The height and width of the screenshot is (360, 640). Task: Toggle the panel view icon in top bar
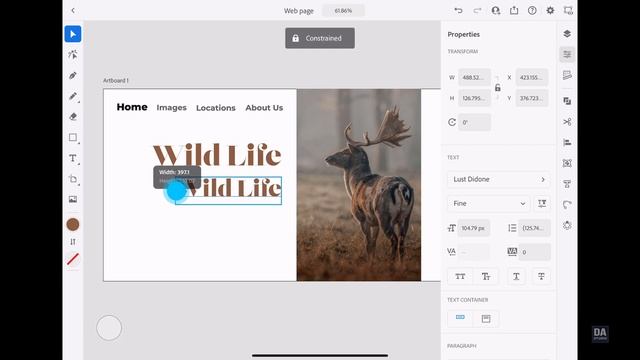[568, 11]
